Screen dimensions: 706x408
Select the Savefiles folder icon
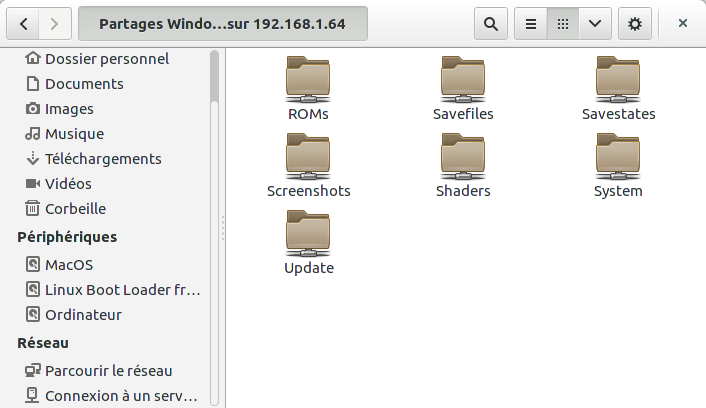click(x=463, y=80)
